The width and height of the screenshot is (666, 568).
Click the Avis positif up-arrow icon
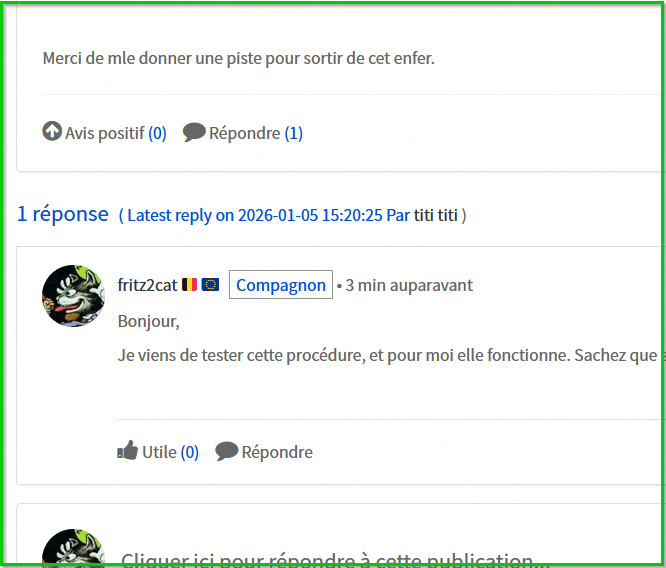coord(52,132)
